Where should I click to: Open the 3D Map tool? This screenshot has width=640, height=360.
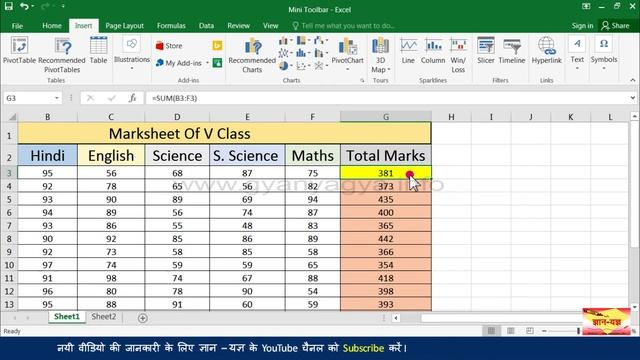[x=380, y=55]
